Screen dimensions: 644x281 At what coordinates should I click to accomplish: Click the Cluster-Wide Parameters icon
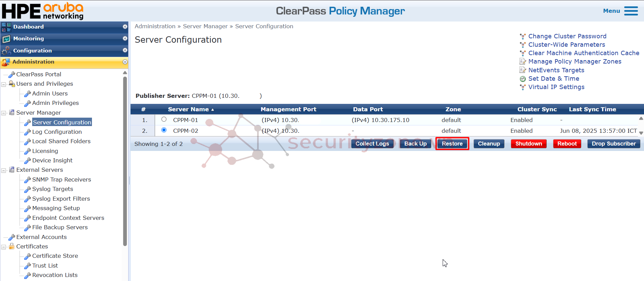523,45
